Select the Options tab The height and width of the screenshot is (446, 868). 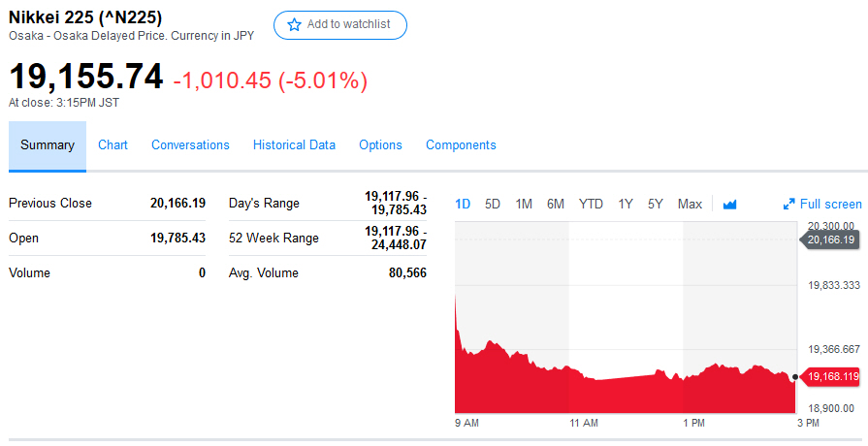pos(380,145)
